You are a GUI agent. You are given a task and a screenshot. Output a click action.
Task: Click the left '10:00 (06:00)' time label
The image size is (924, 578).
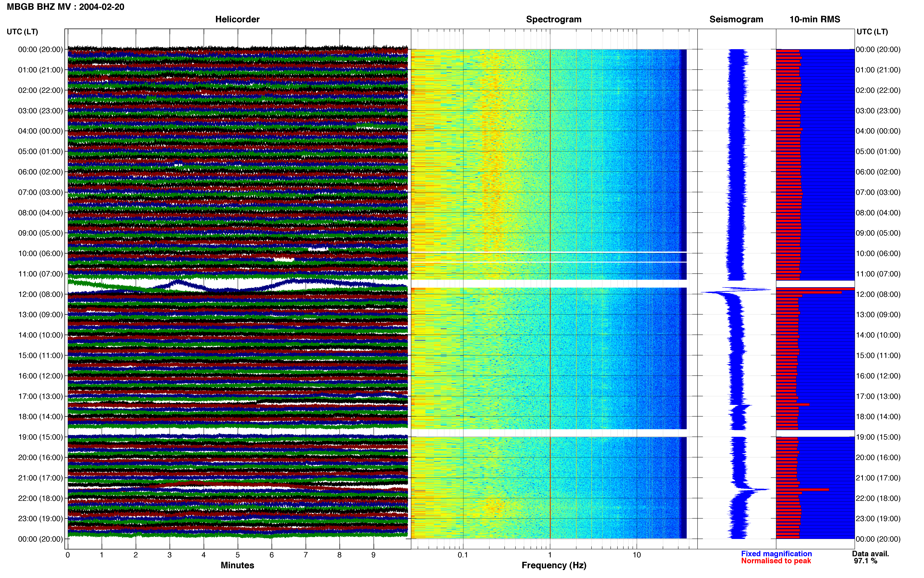click(x=41, y=253)
